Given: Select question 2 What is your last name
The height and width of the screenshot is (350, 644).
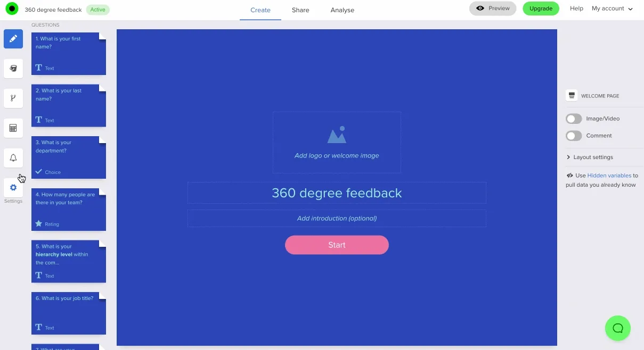Looking at the screenshot, I should [69, 105].
